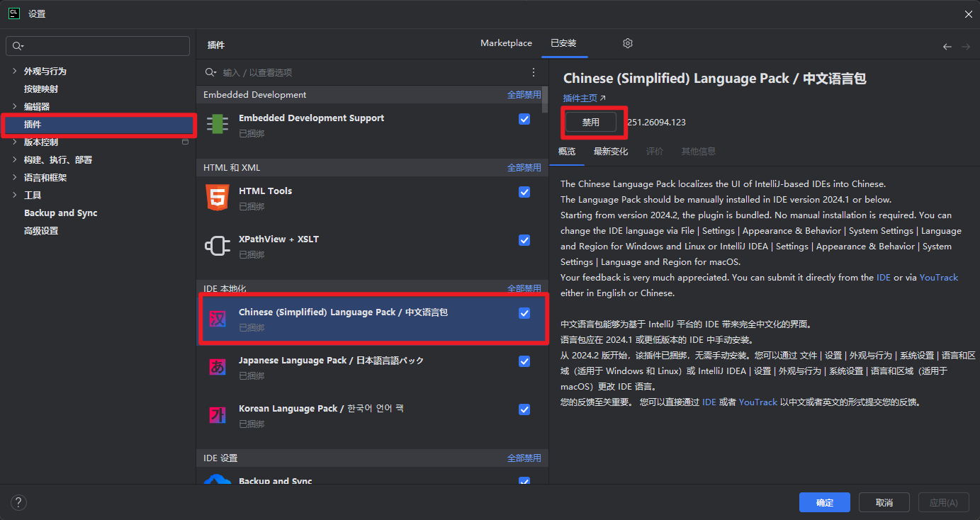
Task: Click 全部禁用 for Embedded Development
Action: pyautogui.click(x=524, y=94)
